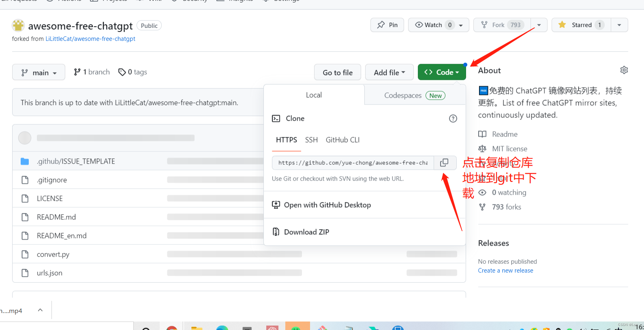Choose Open with GitHub Desktop
Viewport: 644px width, 330px height.
(327, 205)
